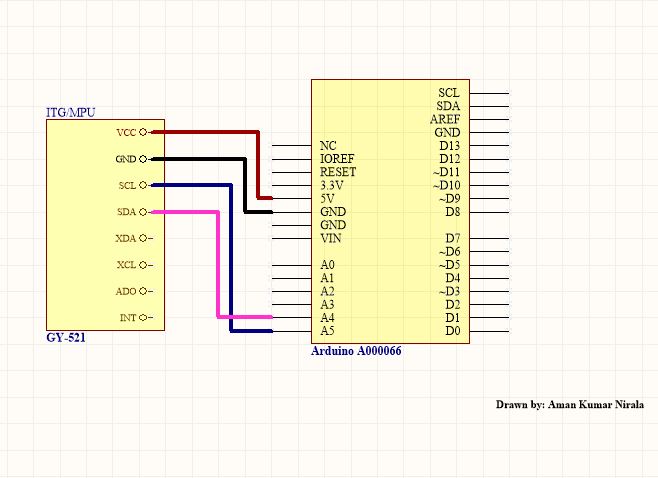The width and height of the screenshot is (658, 478).
Task: Click the 'Drawn by: Aman Kumar Nirala' note
Action: 569,405
